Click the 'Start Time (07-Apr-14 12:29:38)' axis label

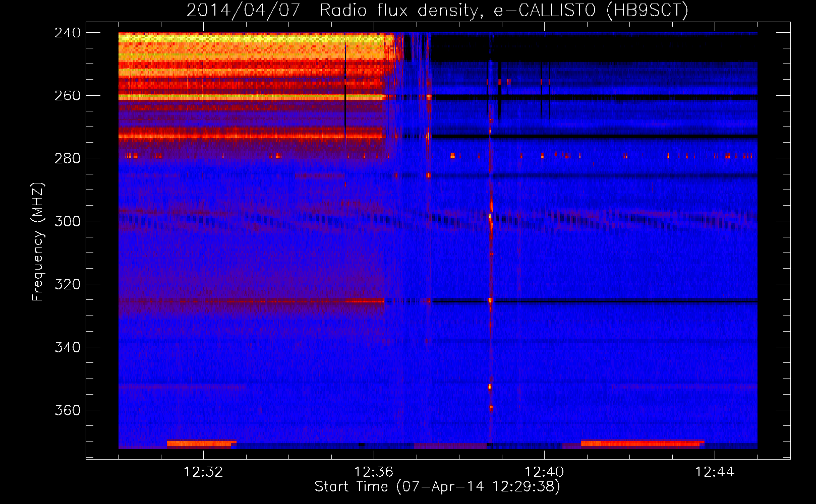click(x=437, y=487)
